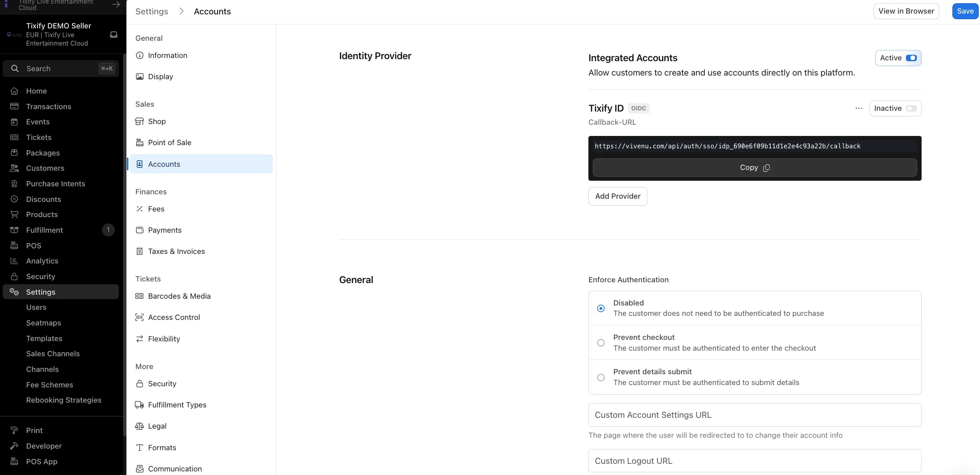Select the Prevent details submit radio button
Viewport: 980px width, 475px height.
point(601,377)
